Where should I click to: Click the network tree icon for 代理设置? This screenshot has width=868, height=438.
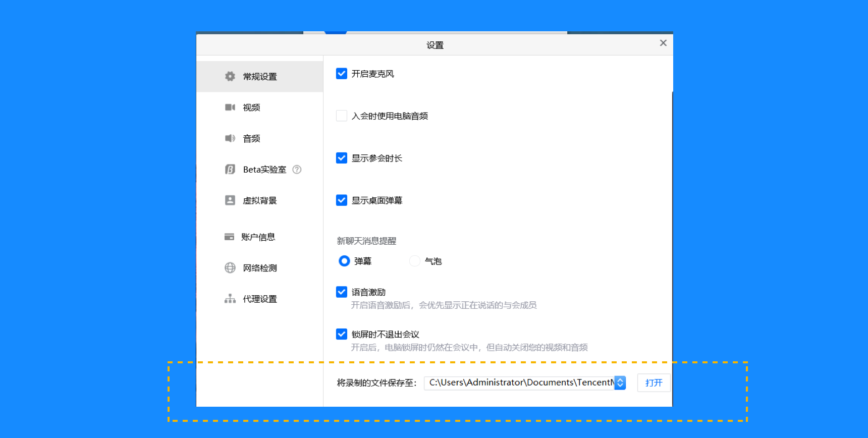[x=230, y=299]
